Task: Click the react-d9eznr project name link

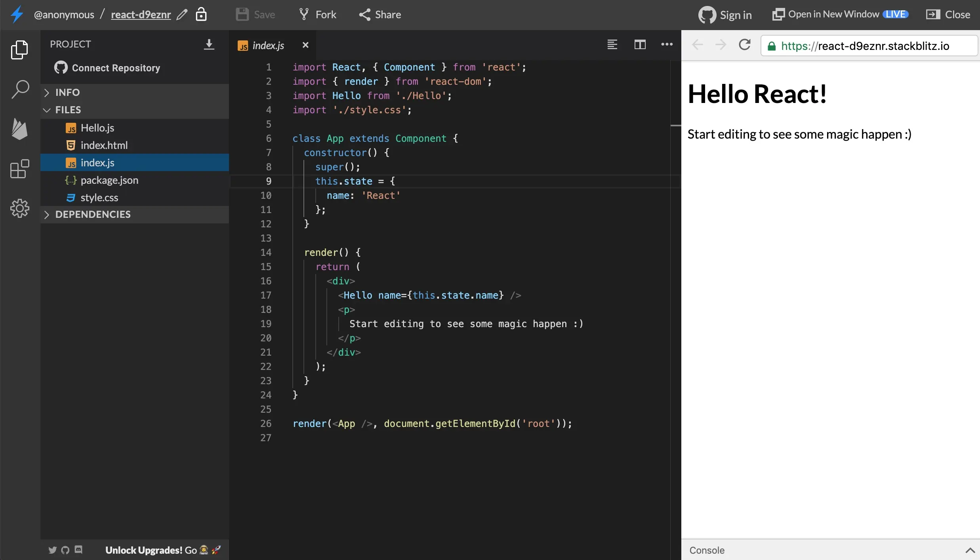Action: [x=141, y=15]
